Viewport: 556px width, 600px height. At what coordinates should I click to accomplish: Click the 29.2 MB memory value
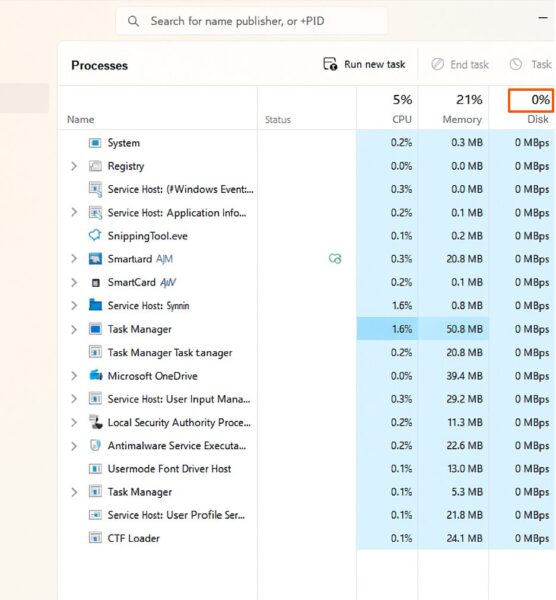pyautogui.click(x=464, y=399)
